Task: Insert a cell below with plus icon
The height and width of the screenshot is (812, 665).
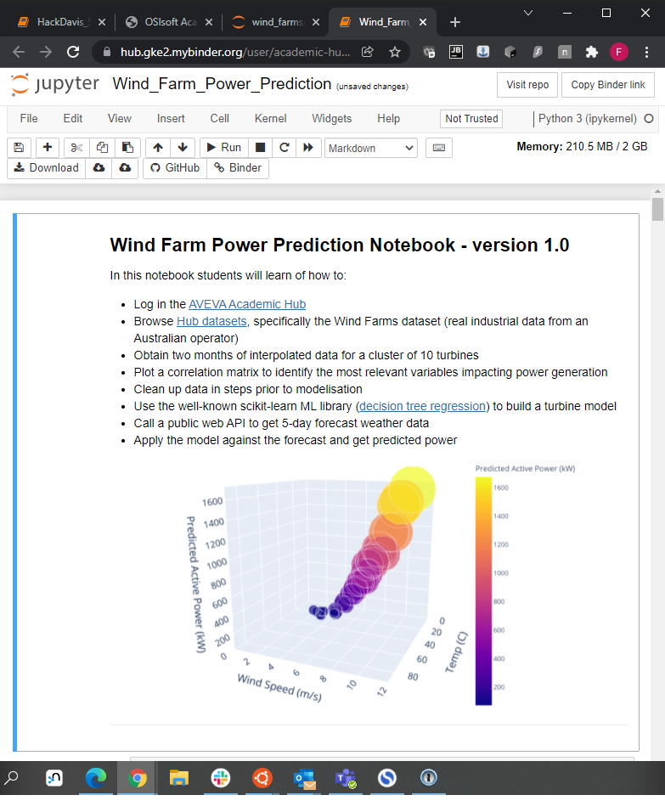Action: coord(47,148)
